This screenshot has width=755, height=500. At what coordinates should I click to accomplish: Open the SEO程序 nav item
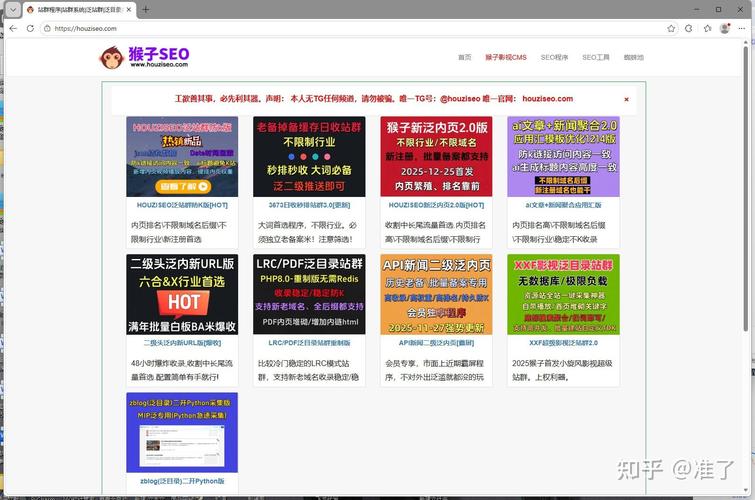click(x=554, y=57)
